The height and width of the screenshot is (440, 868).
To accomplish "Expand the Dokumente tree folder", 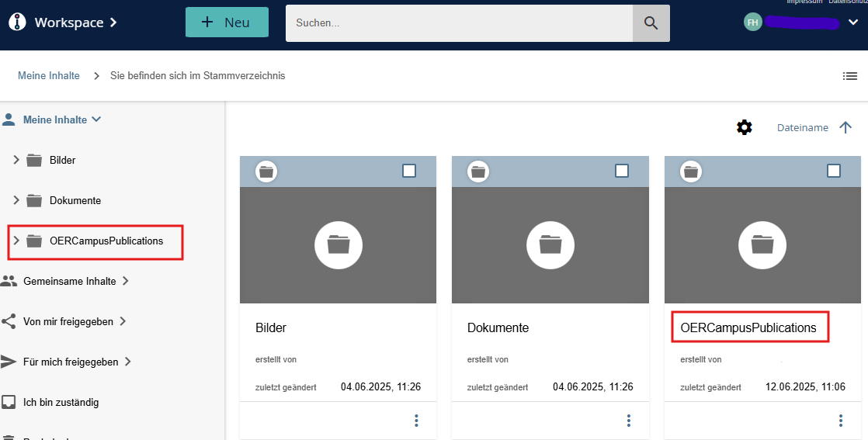I will [x=16, y=200].
